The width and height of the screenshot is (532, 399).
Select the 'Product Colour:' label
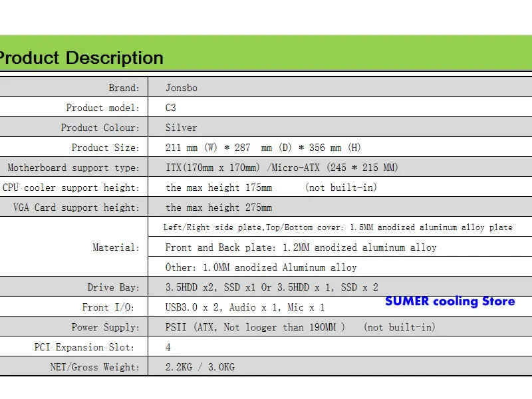coord(100,128)
